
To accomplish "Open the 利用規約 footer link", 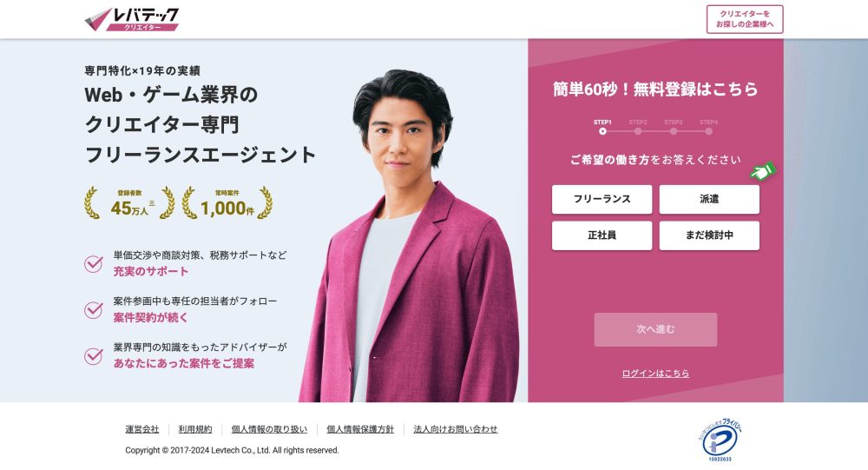I will (x=194, y=429).
